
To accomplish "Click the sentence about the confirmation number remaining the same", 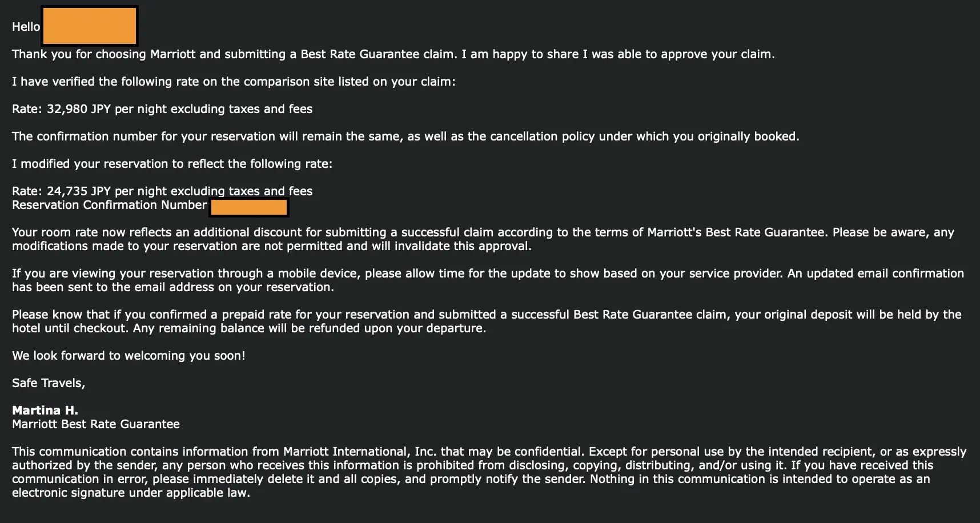I will [405, 136].
